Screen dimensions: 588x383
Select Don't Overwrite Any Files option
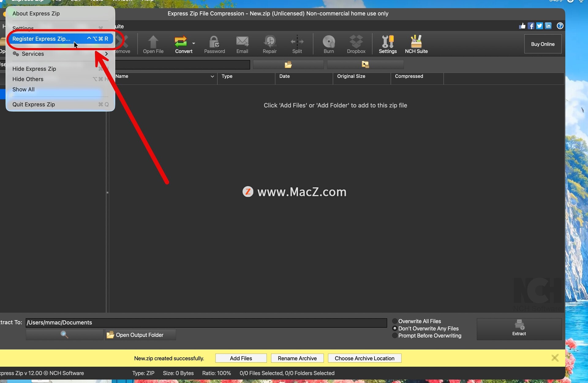tap(395, 328)
